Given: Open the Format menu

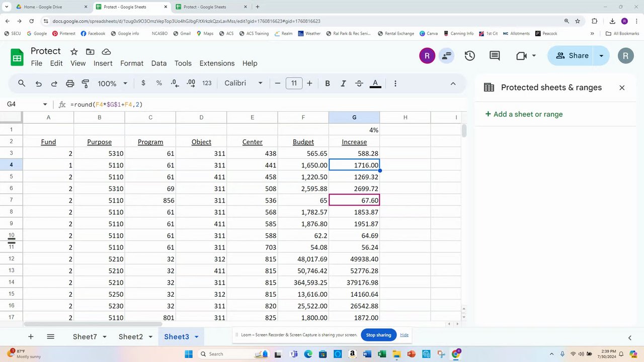Looking at the screenshot, I should click(x=132, y=63).
